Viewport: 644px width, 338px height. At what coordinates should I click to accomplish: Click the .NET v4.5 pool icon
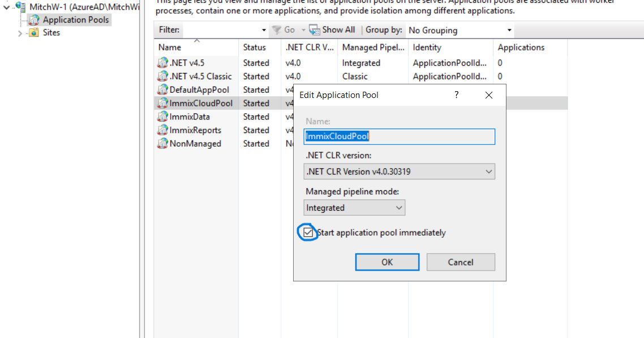coord(162,63)
